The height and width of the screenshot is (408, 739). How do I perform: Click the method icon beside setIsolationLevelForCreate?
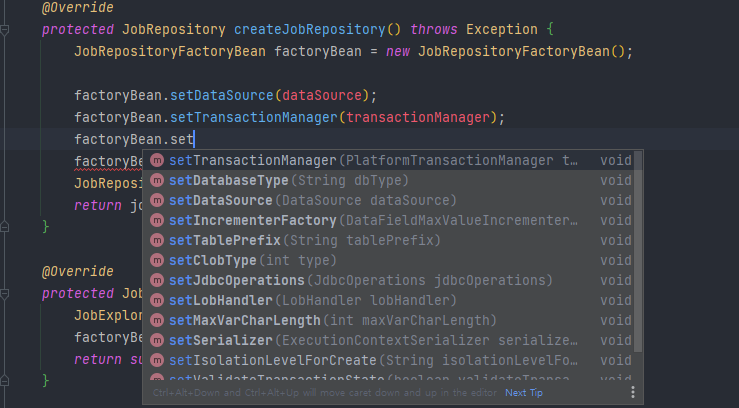(x=157, y=360)
